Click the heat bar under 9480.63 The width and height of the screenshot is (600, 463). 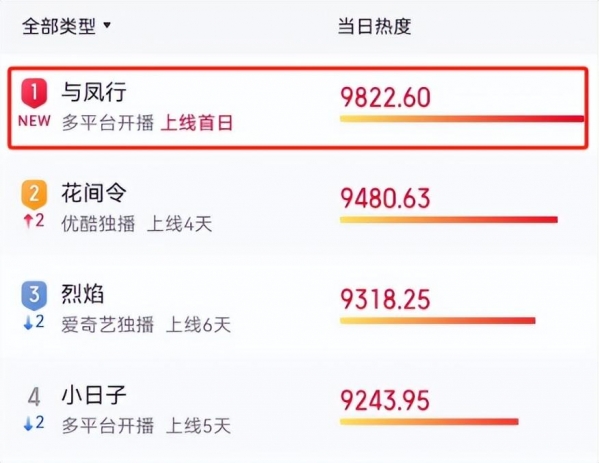448,219
